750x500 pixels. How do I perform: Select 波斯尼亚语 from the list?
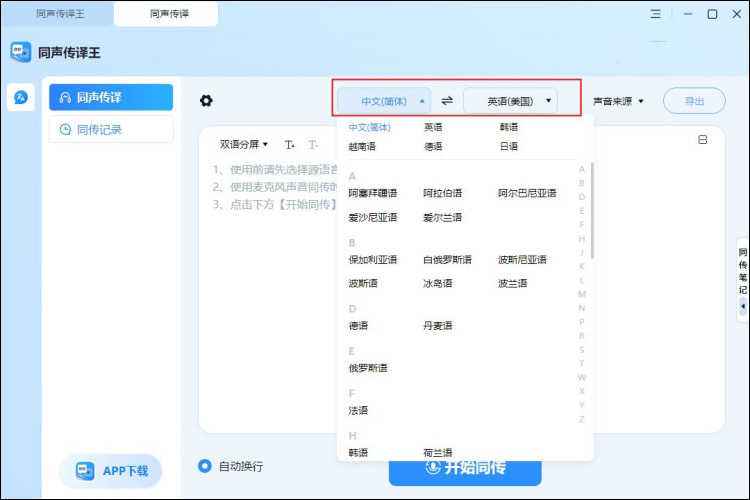(x=522, y=260)
